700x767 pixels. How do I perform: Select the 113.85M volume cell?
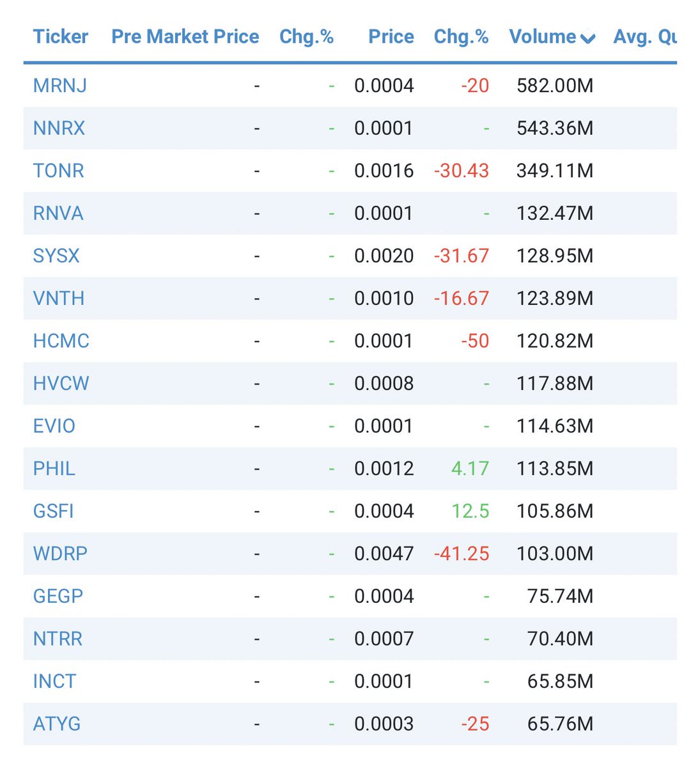point(555,469)
